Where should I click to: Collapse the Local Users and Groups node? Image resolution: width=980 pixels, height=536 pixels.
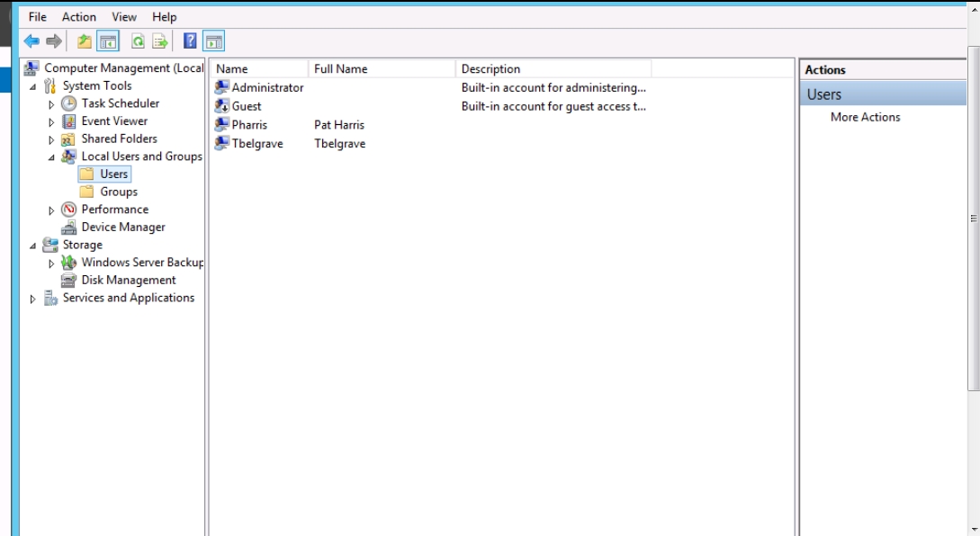pyautogui.click(x=51, y=157)
